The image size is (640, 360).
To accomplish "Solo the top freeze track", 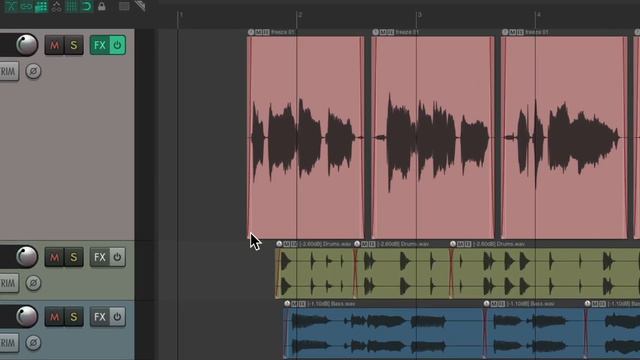I will (74, 45).
